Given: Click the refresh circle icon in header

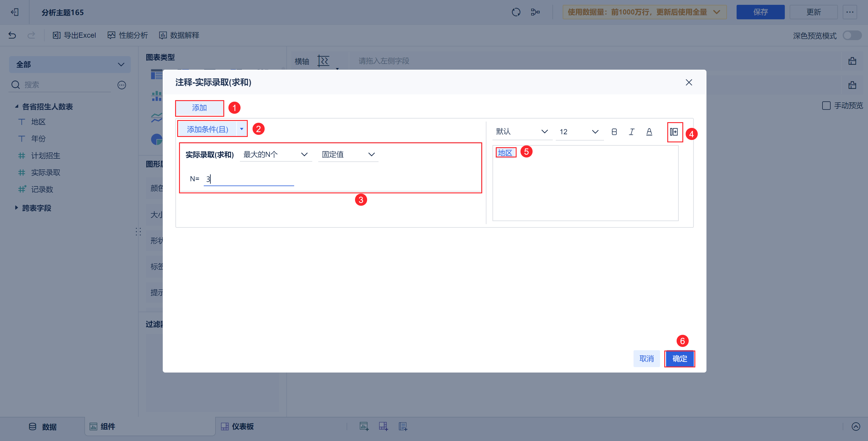Looking at the screenshot, I should click(516, 12).
